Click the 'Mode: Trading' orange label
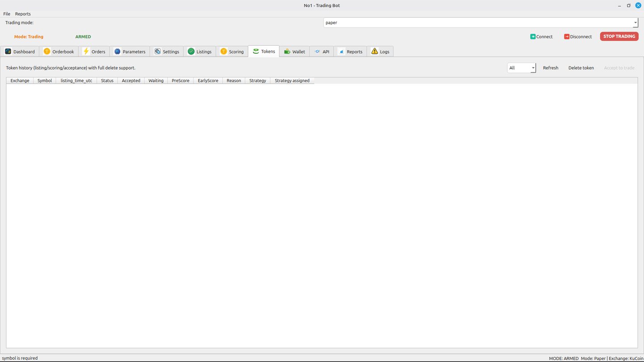Image resolution: width=644 pixels, height=362 pixels. (29, 37)
